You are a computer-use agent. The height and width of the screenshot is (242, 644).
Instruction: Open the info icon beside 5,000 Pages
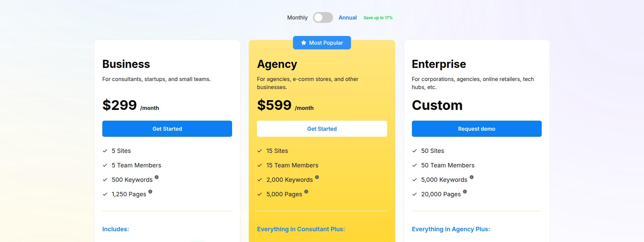(x=306, y=192)
